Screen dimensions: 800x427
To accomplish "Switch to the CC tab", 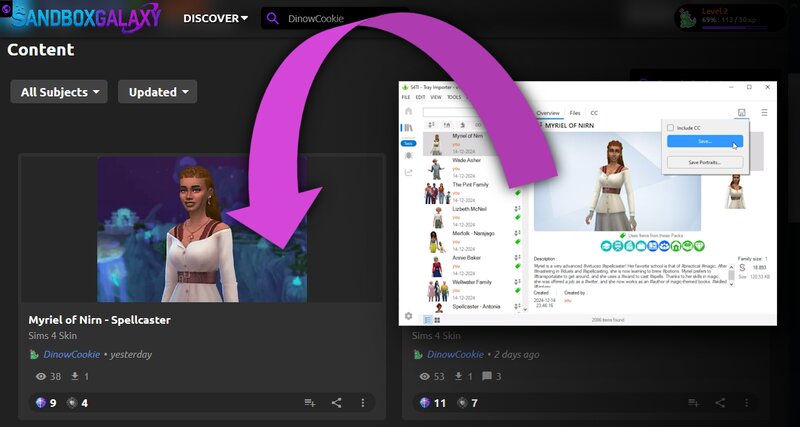I will [x=594, y=113].
